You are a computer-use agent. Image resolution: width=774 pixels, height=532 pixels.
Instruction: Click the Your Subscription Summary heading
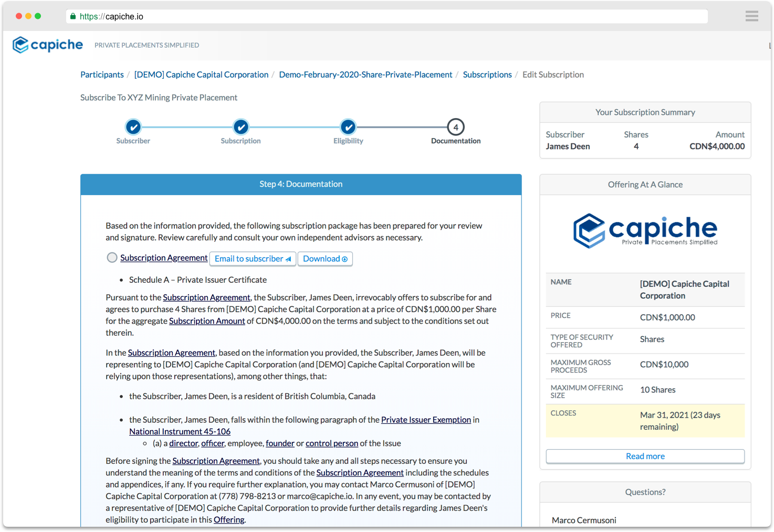click(x=645, y=112)
